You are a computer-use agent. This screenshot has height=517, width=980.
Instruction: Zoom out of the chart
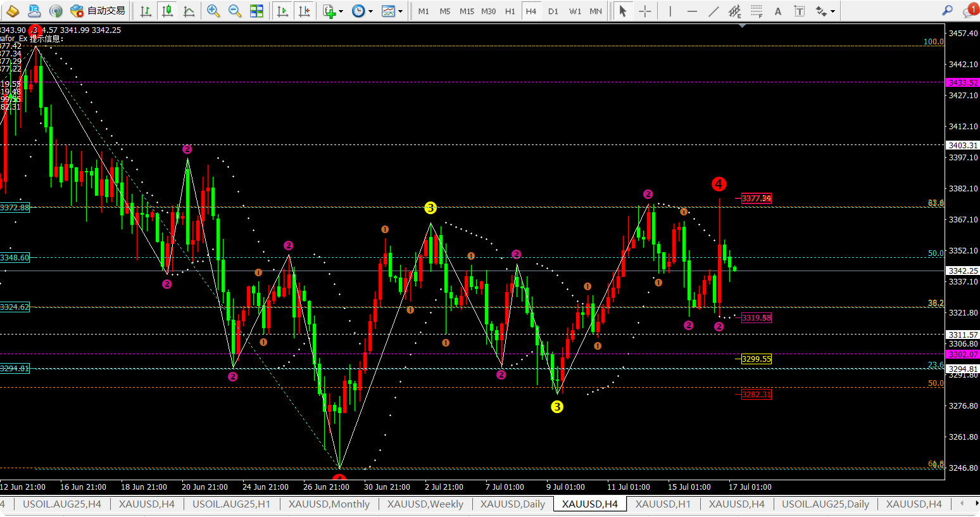point(235,11)
